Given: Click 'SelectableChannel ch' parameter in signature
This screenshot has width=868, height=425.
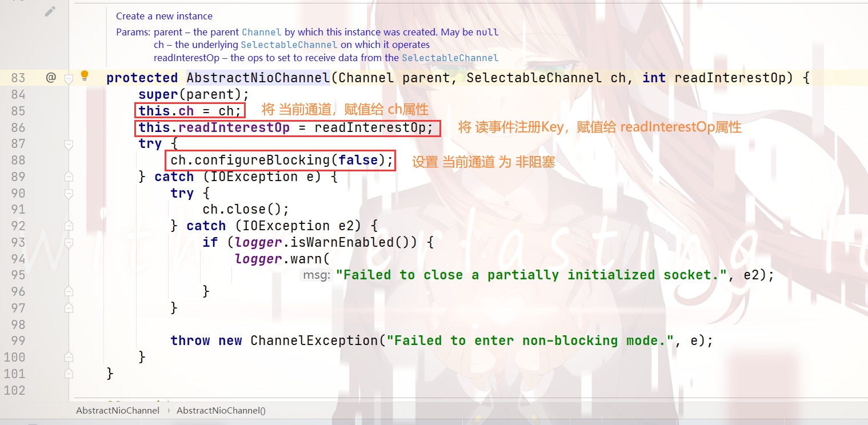Looking at the screenshot, I should tap(546, 78).
